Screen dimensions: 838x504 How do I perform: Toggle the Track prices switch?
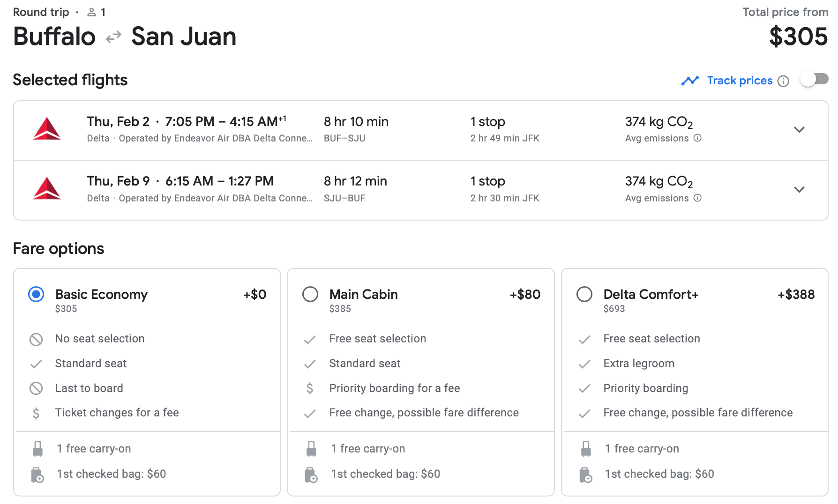tap(814, 80)
